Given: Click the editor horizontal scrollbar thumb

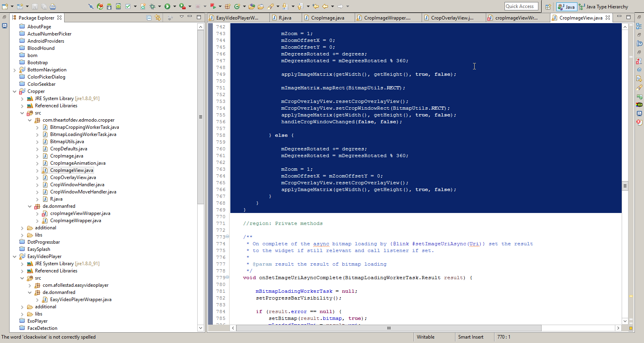Looking at the screenshot, I should click(389, 328).
